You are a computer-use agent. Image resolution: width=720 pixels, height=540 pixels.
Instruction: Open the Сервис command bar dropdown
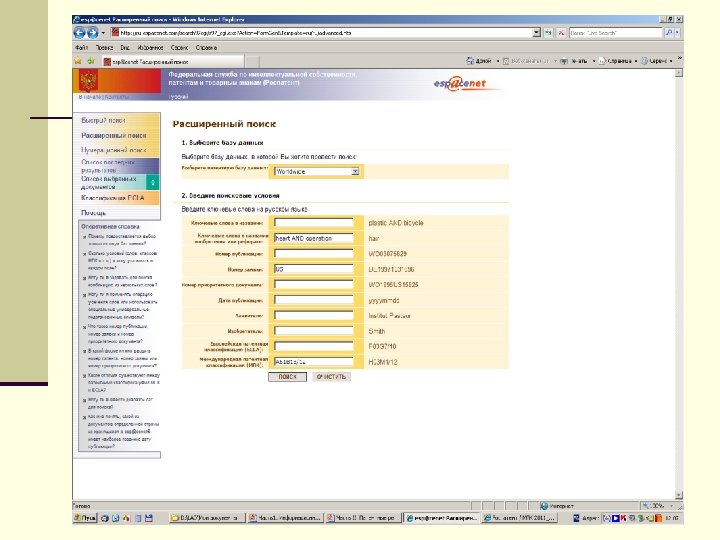coord(657,61)
